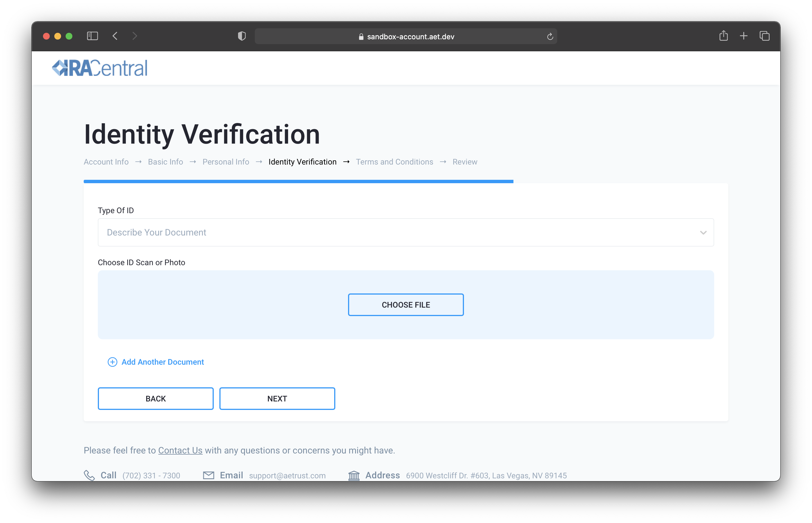This screenshot has width=812, height=523.
Task: Open the Contact Us link
Action: coord(180,450)
